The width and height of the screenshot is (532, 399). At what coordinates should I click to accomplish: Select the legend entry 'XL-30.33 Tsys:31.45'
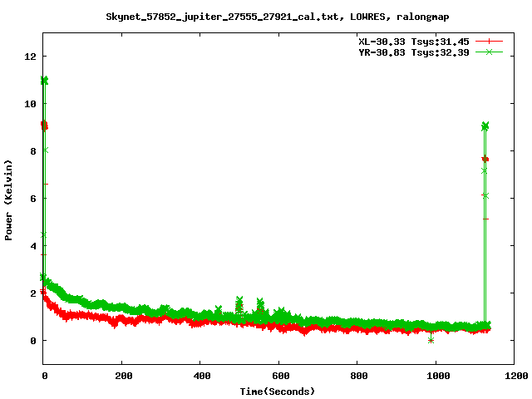coord(414,42)
